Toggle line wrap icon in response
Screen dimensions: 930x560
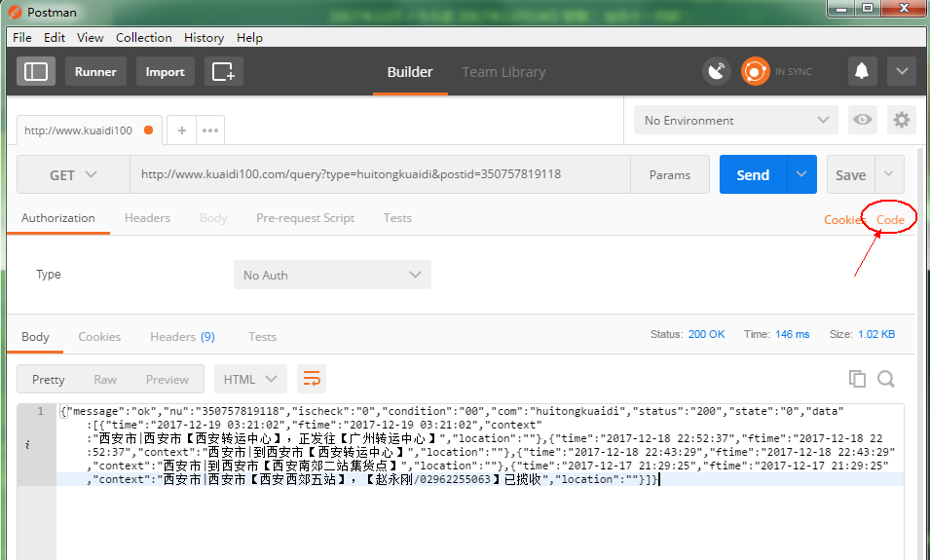(x=312, y=379)
